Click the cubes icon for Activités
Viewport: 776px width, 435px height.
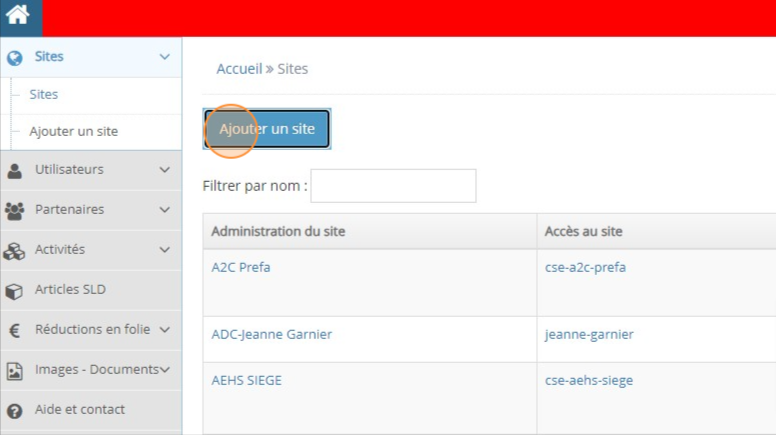click(14, 250)
